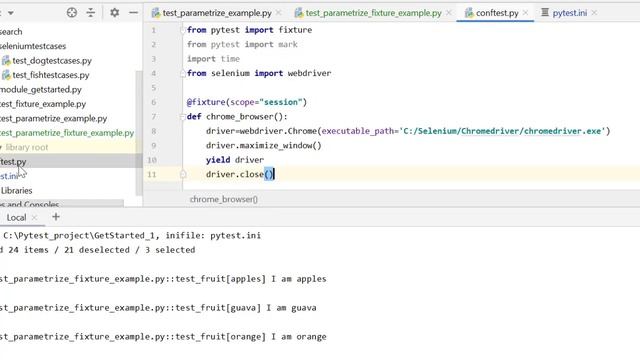Select the Local terminal tab

tap(16, 218)
